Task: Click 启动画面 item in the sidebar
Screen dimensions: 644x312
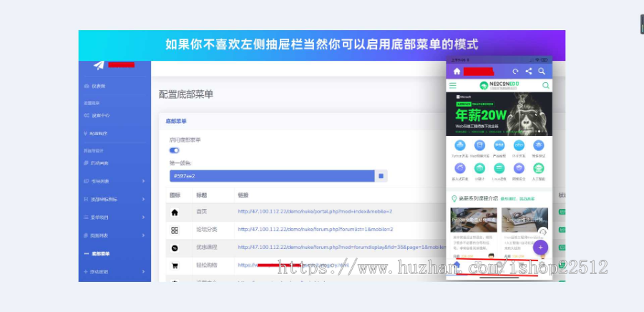Action: point(96,163)
